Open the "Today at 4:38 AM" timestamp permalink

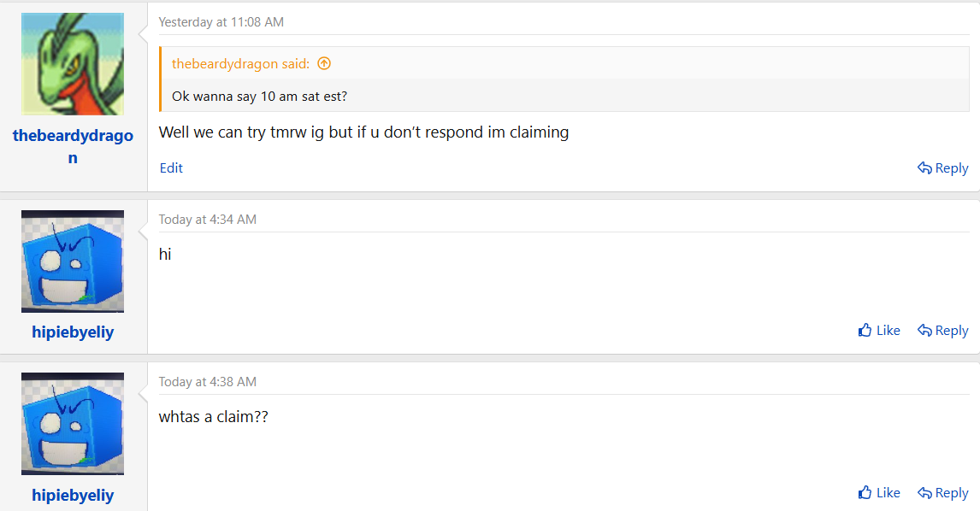pos(208,382)
